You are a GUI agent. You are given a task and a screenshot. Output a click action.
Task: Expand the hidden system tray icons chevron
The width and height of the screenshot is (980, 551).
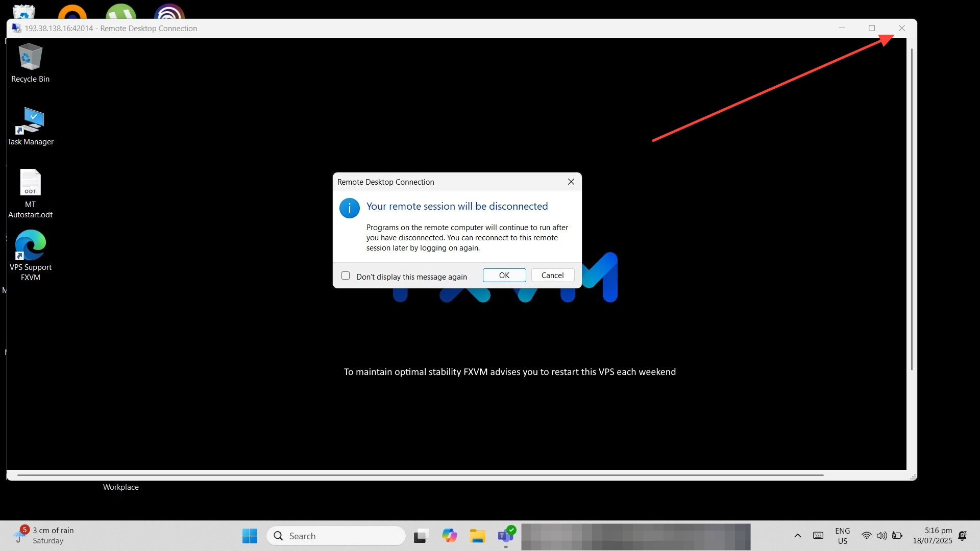pos(797,536)
